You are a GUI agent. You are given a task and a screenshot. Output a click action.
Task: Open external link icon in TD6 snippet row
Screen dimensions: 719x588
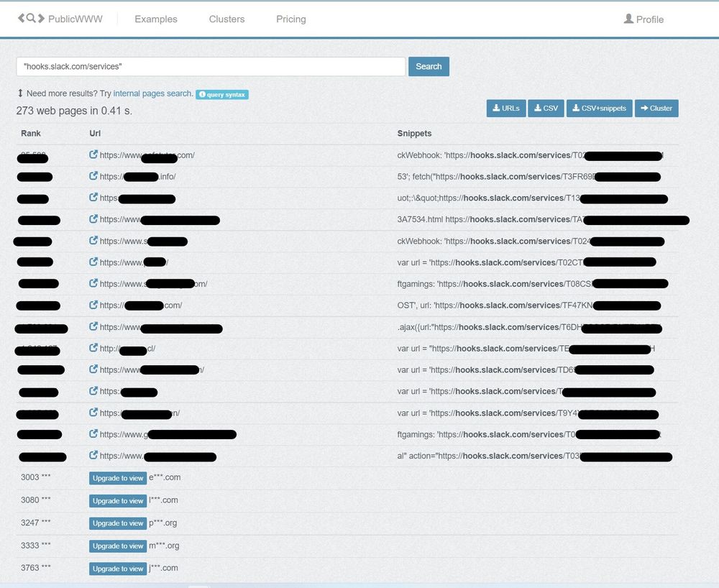pyautogui.click(x=93, y=369)
